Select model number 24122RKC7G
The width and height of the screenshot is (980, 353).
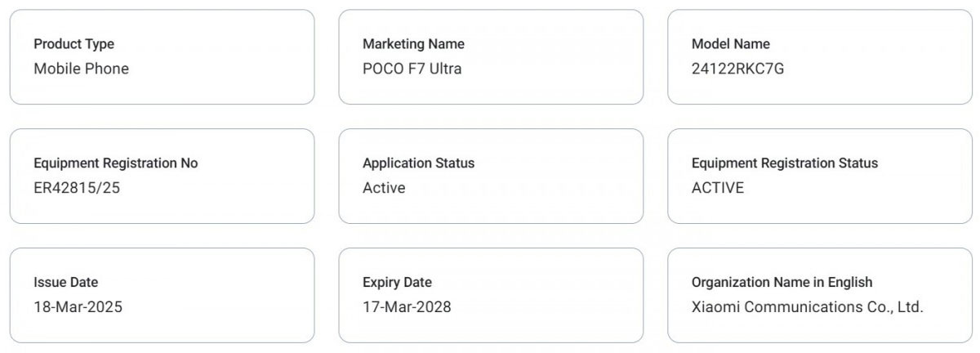point(737,69)
